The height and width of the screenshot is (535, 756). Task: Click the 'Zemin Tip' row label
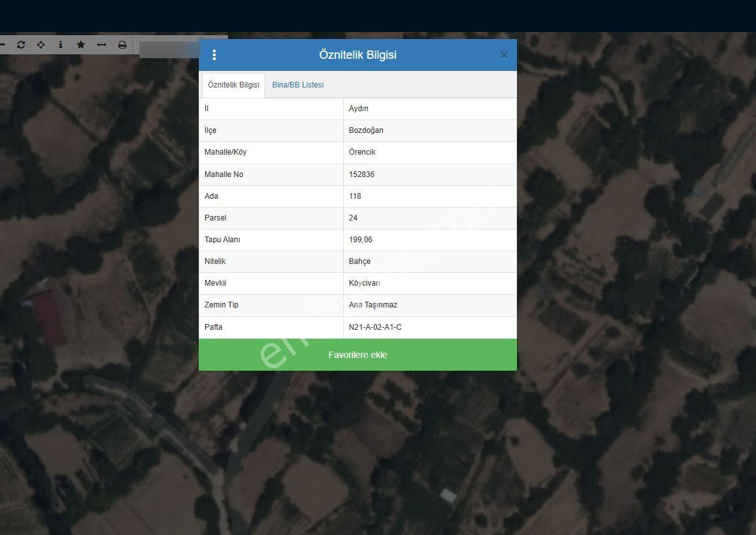[221, 304]
